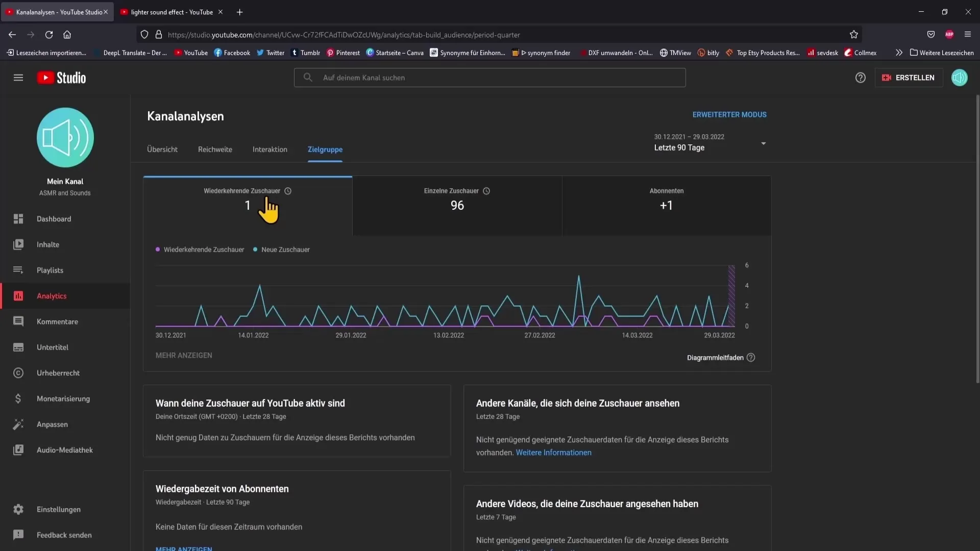
Task: Select Monetarisierung sidebar icon
Action: pos(17,398)
